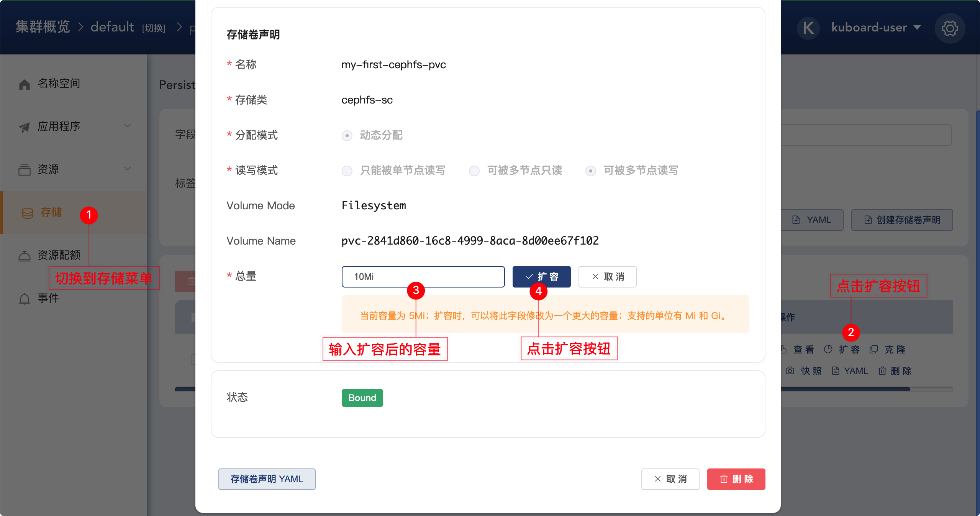
Task: Select the 存储 menu item
Action: point(74,212)
